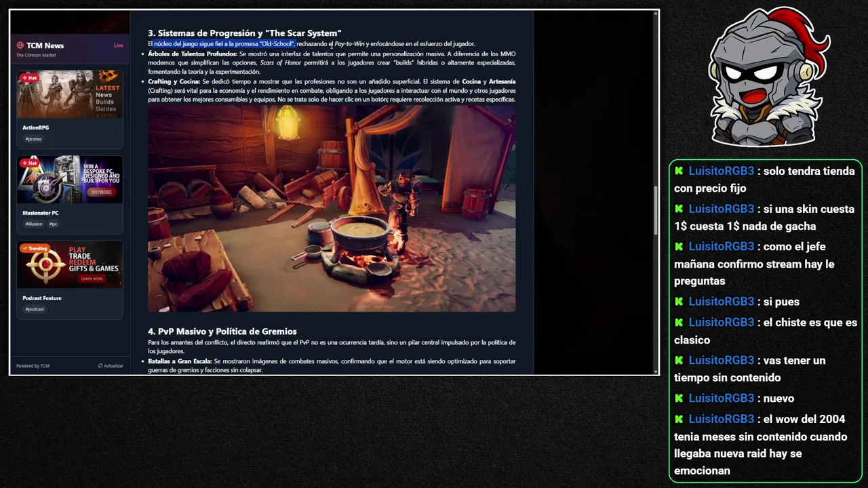Click the Kick badge beside "nuevo"

tap(679, 399)
